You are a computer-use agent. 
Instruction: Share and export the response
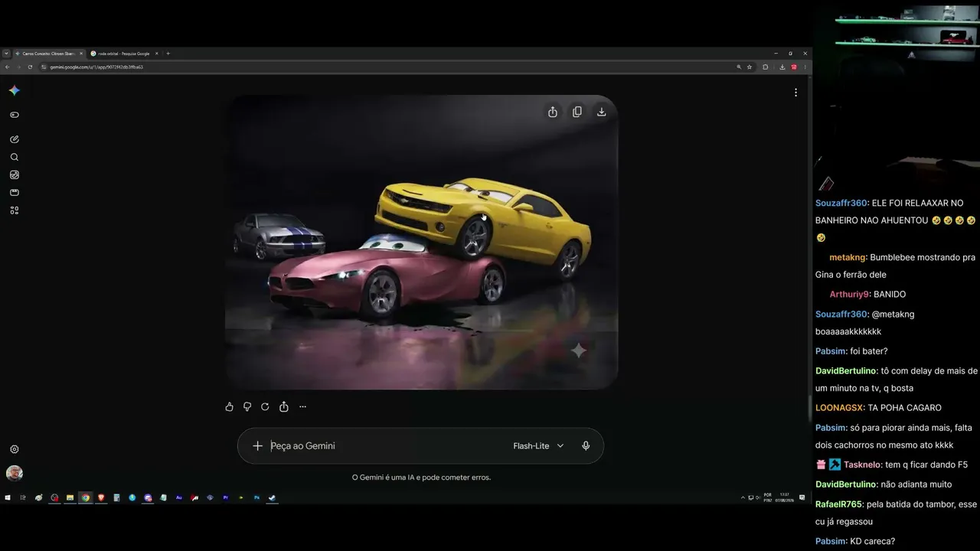click(x=284, y=406)
